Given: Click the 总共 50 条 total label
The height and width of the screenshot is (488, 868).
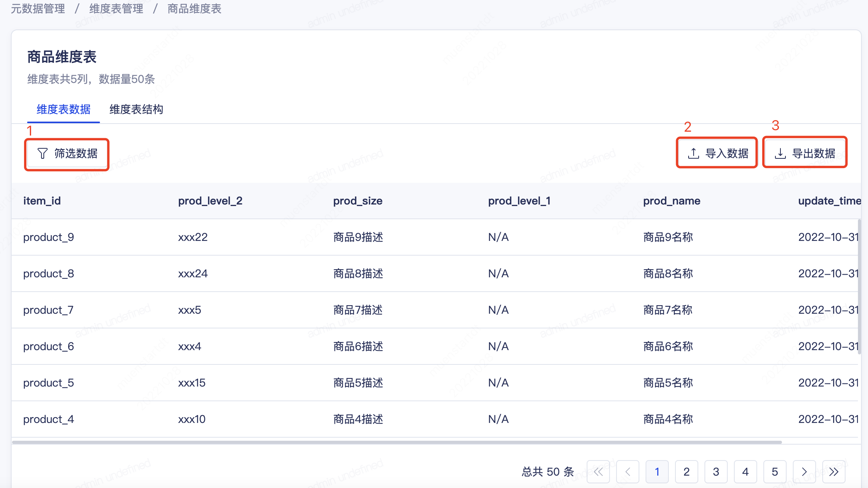Looking at the screenshot, I should coord(548,472).
